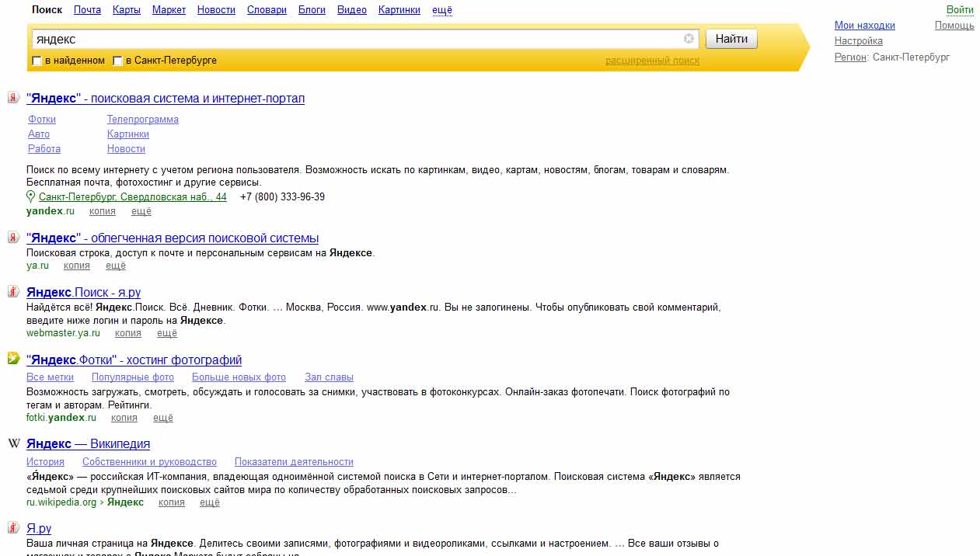Viewport: 980px width, 556px height.
Task: Expand the 'ещё' services menu at top
Action: click(442, 10)
